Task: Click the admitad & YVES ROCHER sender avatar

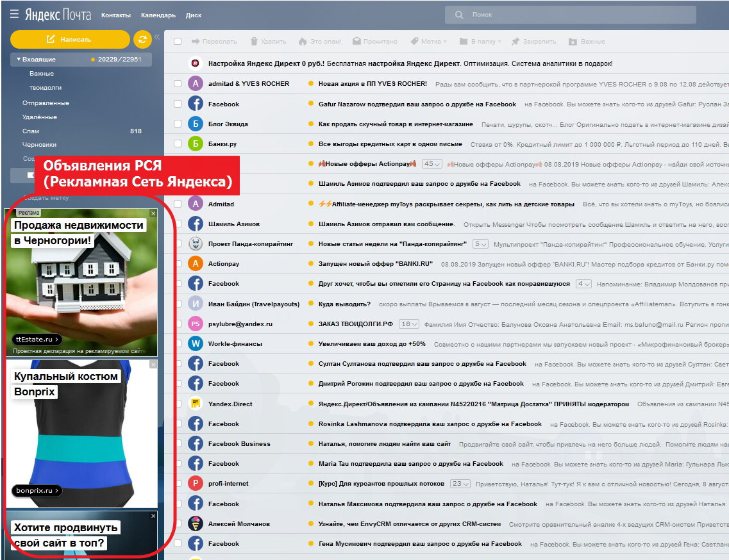Action: click(196, 84)
